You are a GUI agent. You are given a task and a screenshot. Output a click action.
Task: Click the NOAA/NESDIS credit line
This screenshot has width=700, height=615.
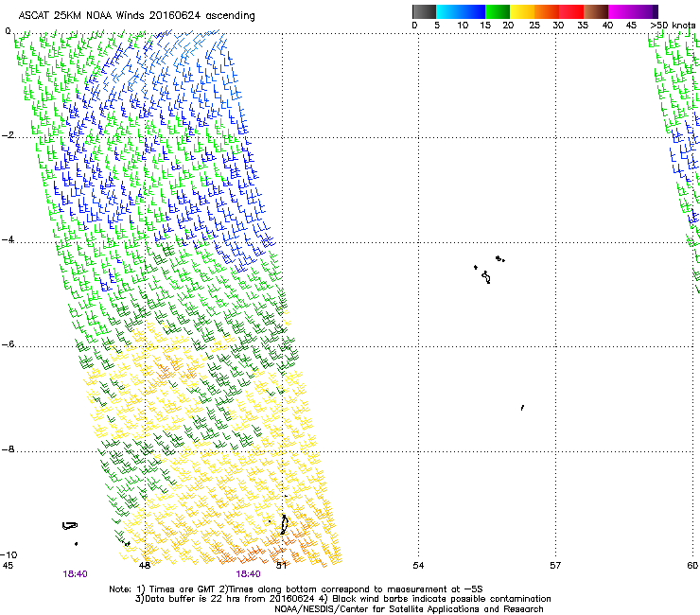pyautogui.click(x=409, y=609)
